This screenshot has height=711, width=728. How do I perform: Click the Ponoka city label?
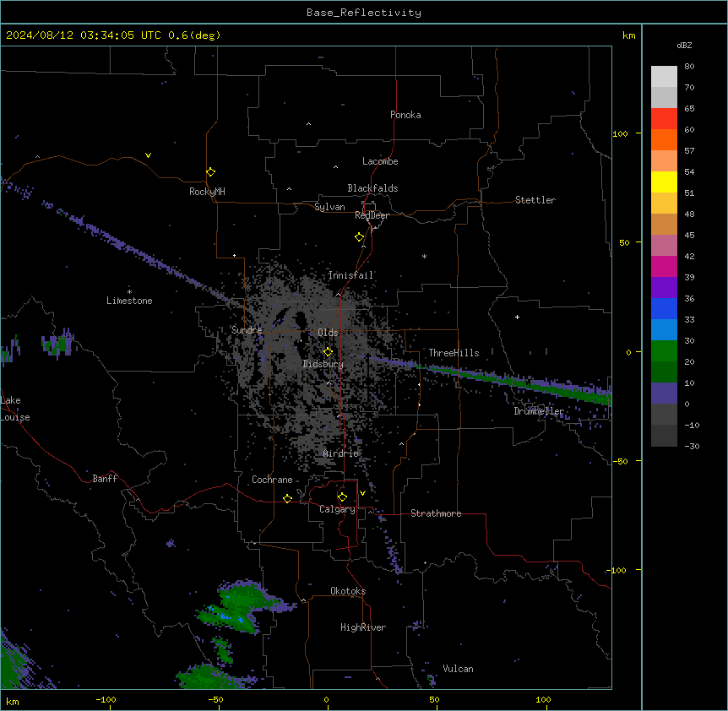point(405,115)
